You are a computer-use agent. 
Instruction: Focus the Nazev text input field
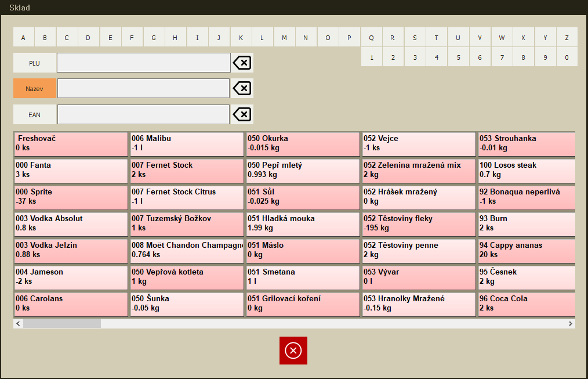pyautogui.click(x=144, y=89)
